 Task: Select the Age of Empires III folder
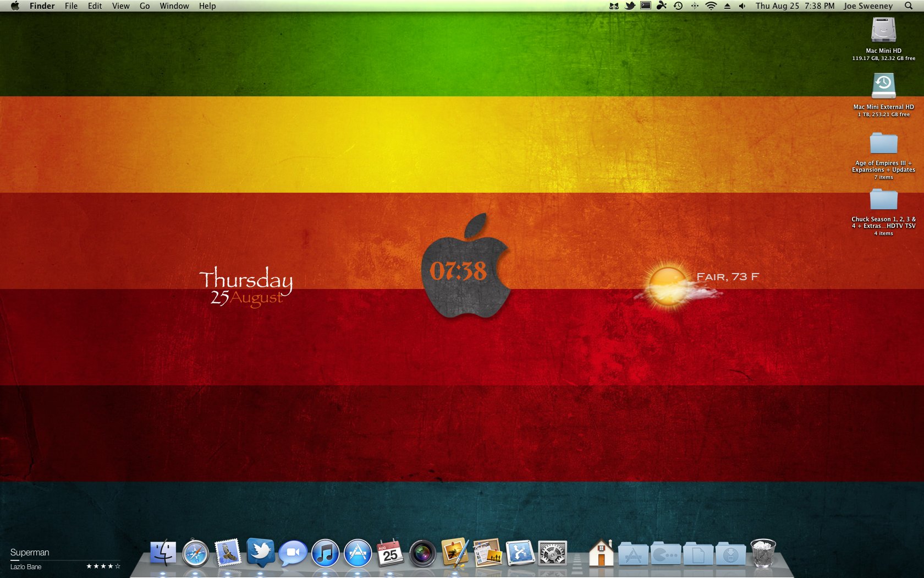point(884,143)
